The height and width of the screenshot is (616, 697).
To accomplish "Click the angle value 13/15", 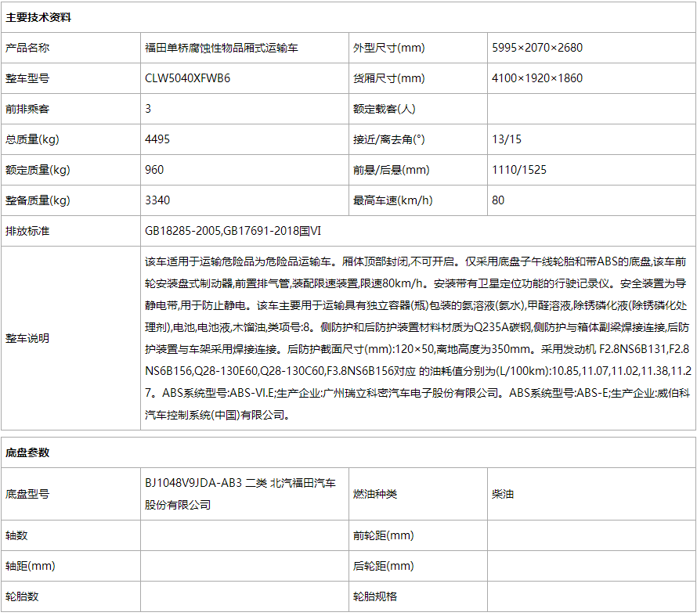I will (507, 139).
